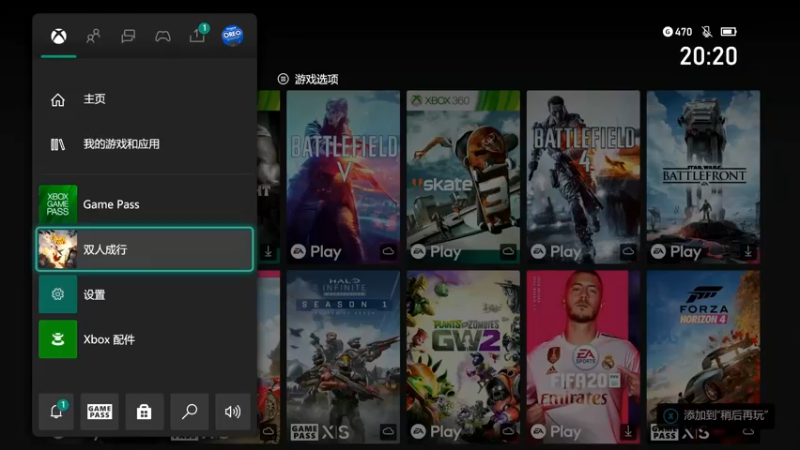Click the home house icon

[x=58, y=99]
